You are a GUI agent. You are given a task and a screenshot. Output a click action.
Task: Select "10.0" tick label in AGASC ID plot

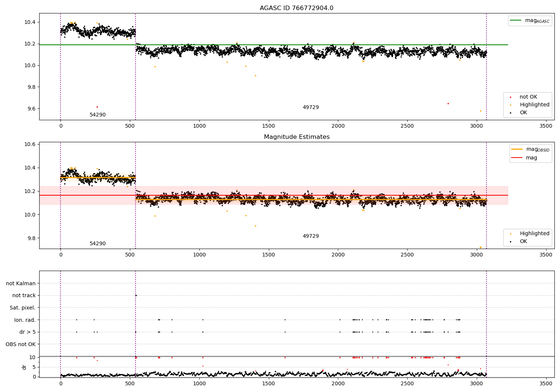[30, 65]
